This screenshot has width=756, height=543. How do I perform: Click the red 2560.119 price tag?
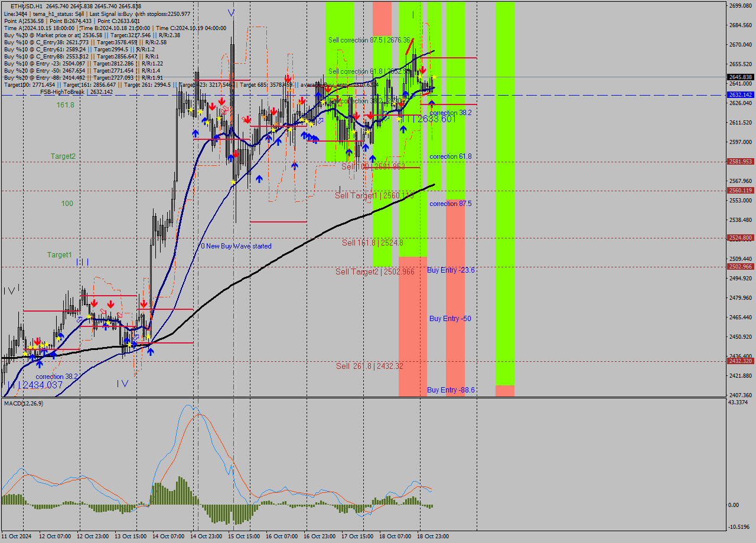(740, 191)
